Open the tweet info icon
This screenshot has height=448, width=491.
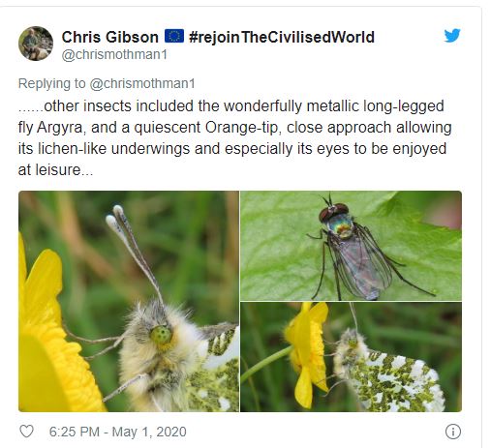coord(453,432)
